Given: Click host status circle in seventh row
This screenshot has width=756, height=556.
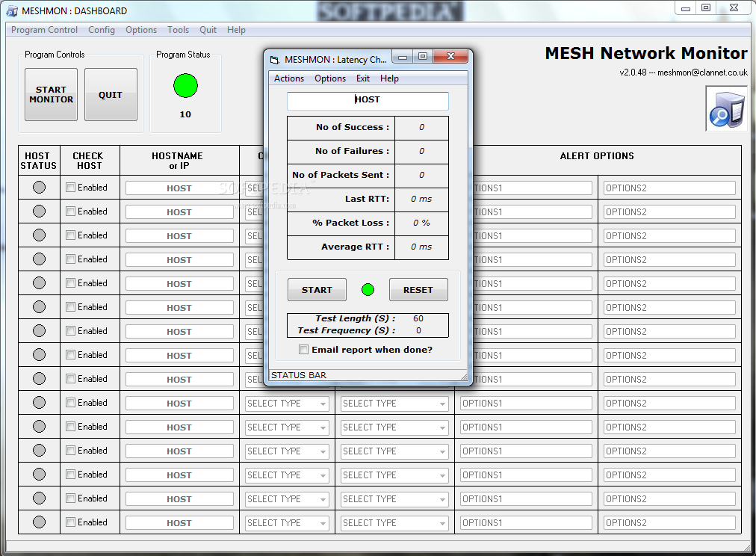Looking at the screenshot, I should tap(39, 331).
